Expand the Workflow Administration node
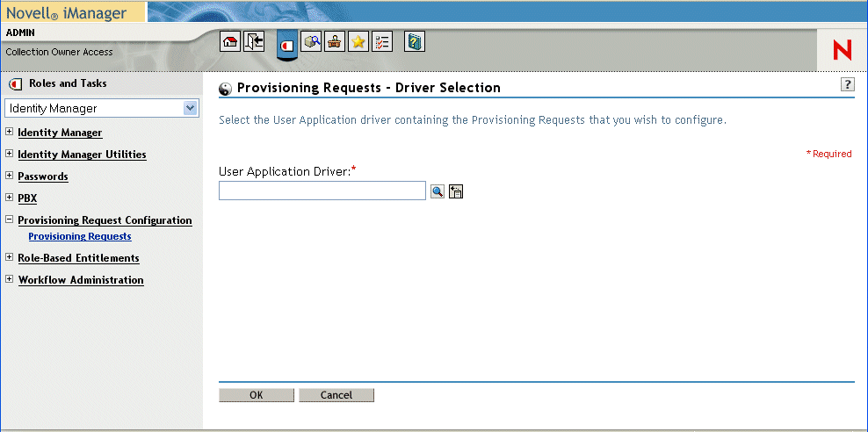The height and width of the screenshot is (432, 868). click(9, 279)
